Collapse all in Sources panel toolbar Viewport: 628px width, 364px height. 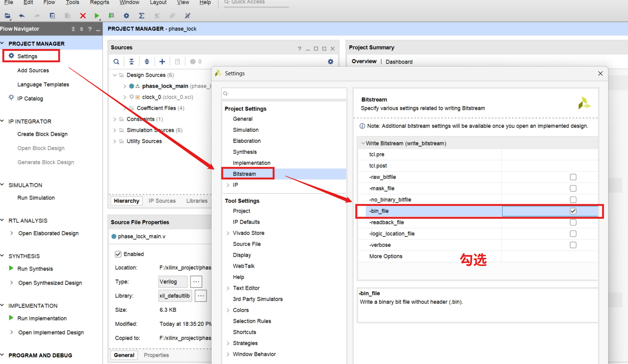(131, 62)
